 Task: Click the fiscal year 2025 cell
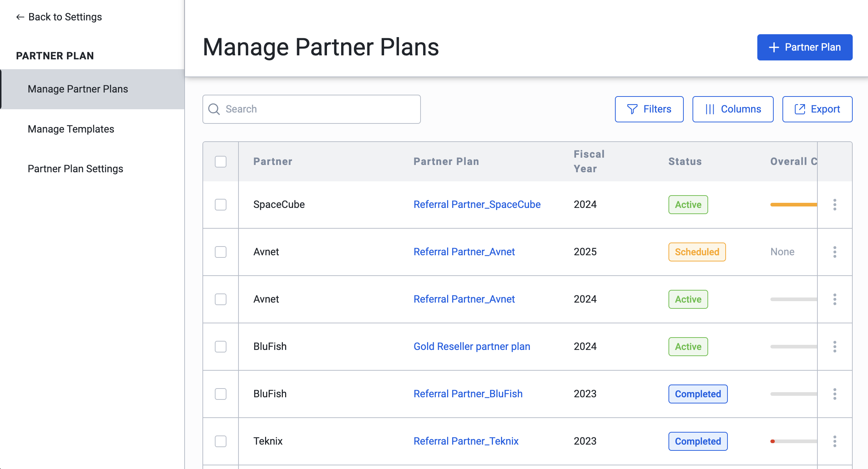pos(585,252)
